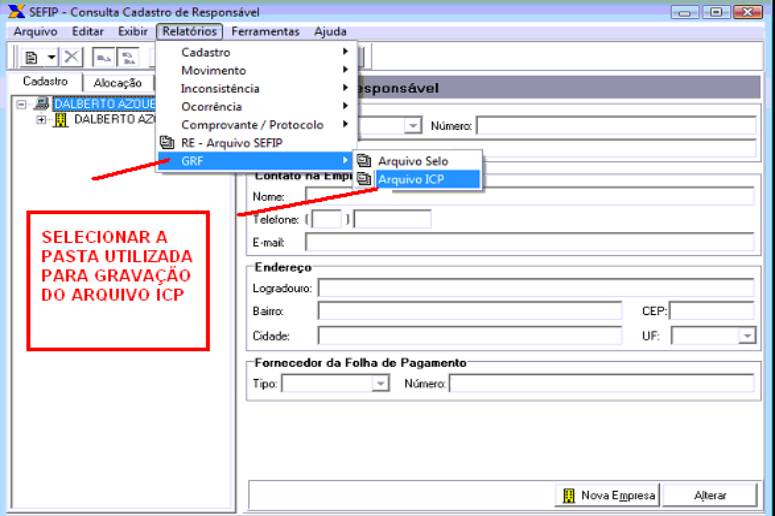Expand the Inconsistência submenu
The width and height of the screenshot is (775, 516).
[x=256, y=88]
